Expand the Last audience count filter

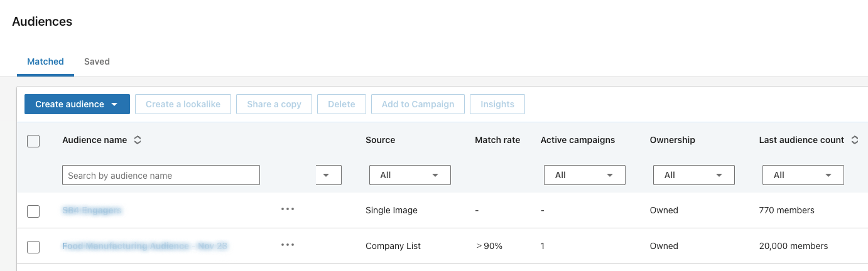[803, 176]
